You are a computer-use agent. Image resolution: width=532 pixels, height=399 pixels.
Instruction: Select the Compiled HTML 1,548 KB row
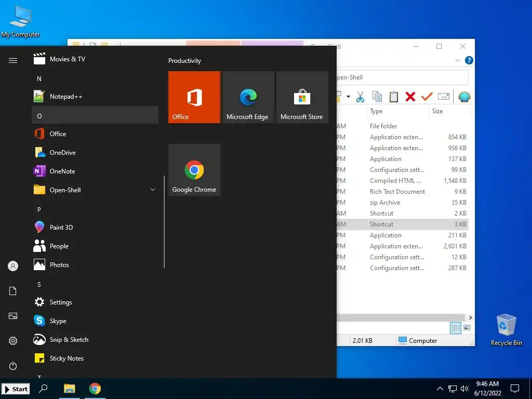tap(403, 181)
